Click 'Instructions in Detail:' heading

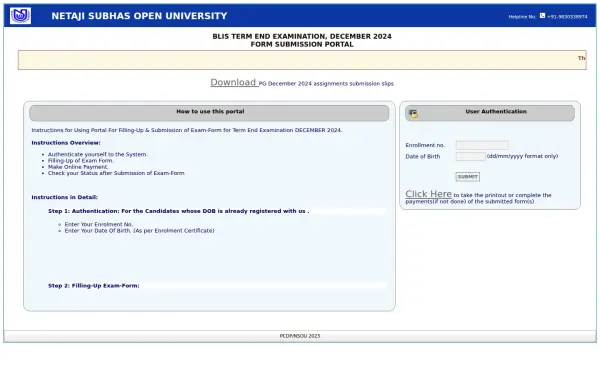(64, 197)
